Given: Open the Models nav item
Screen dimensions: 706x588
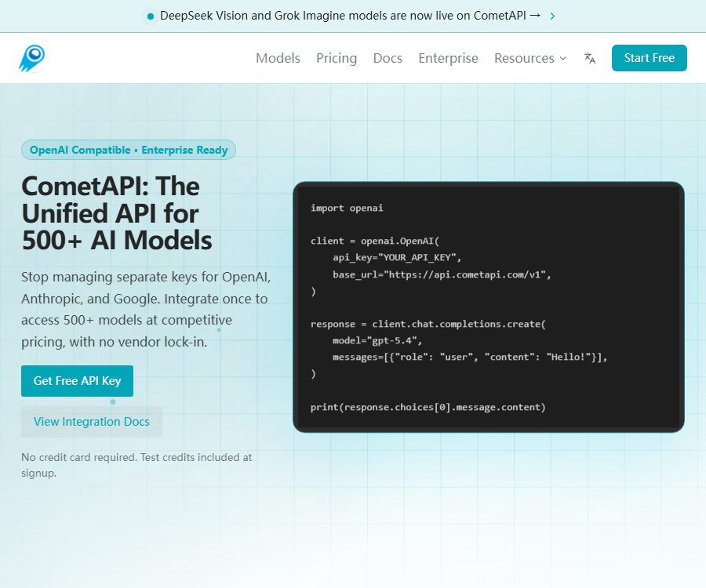Looking at the screenshot, I should click(x=278, y=58).
